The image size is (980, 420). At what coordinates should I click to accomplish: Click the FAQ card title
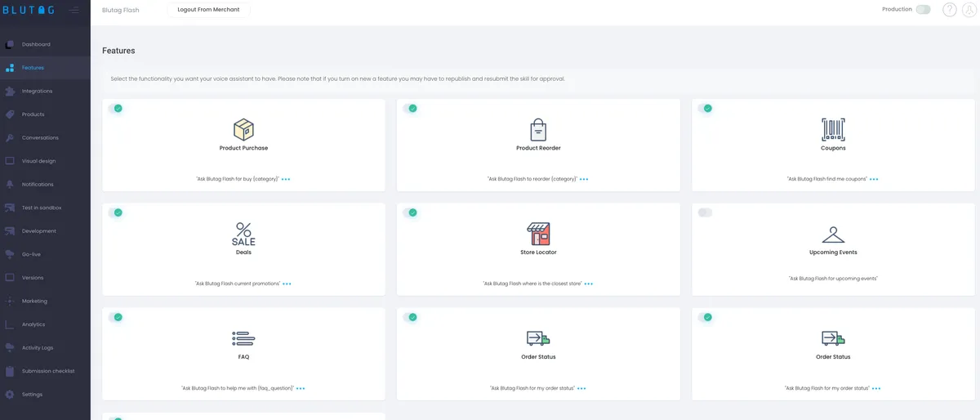[x=243, y=357]
